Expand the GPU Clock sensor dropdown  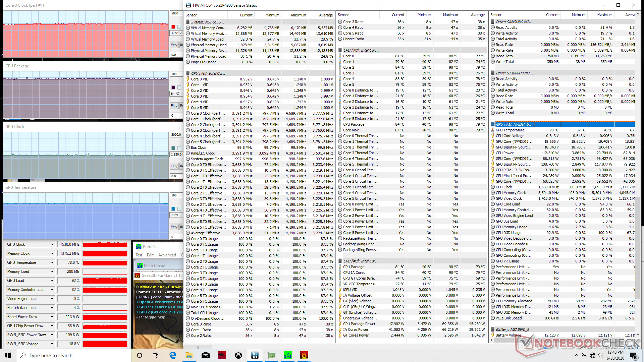[52, 244]
